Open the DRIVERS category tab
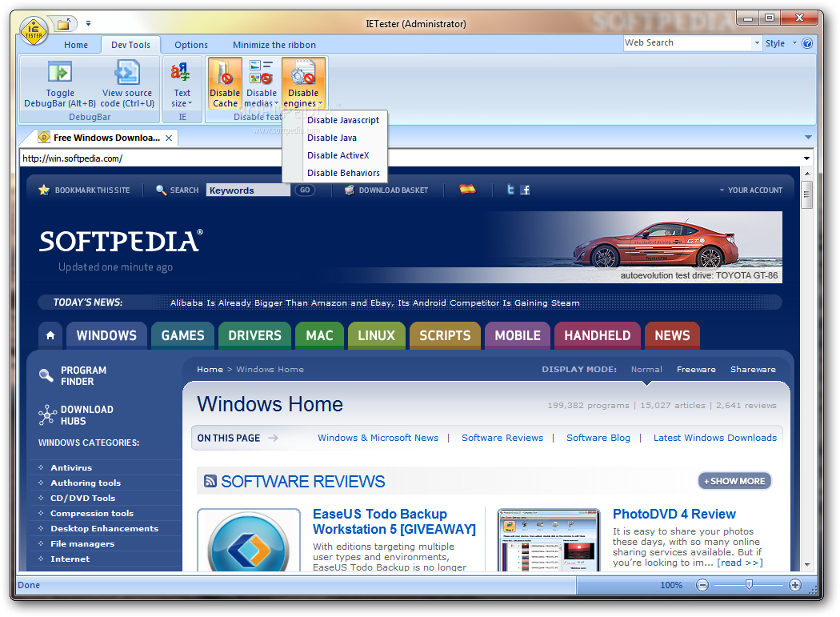Image resolution: width=840 pixels, height=617 pixels. click(x=254, y=335)
